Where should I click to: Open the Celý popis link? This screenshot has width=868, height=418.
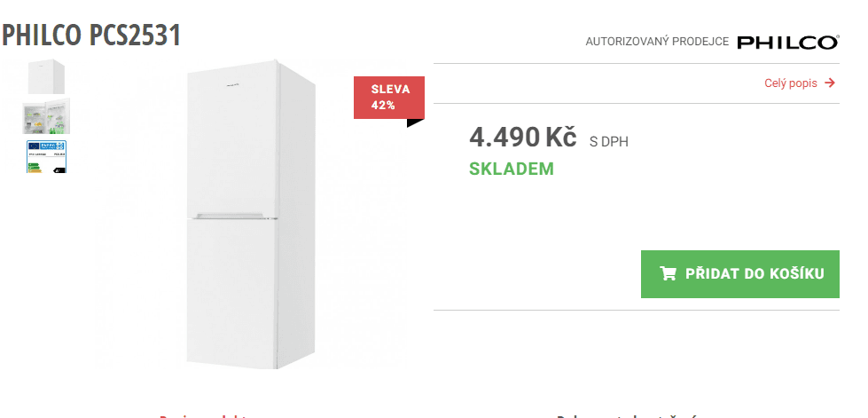[790, 83]
